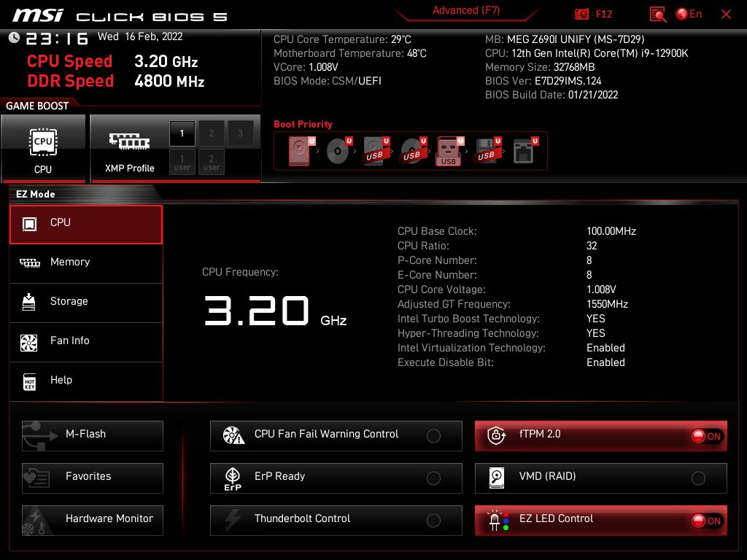Screen dimensions: 747x560
Task: Click the fTPM shield lock icon
Action: pyautogui.click(x=496, y=435)
